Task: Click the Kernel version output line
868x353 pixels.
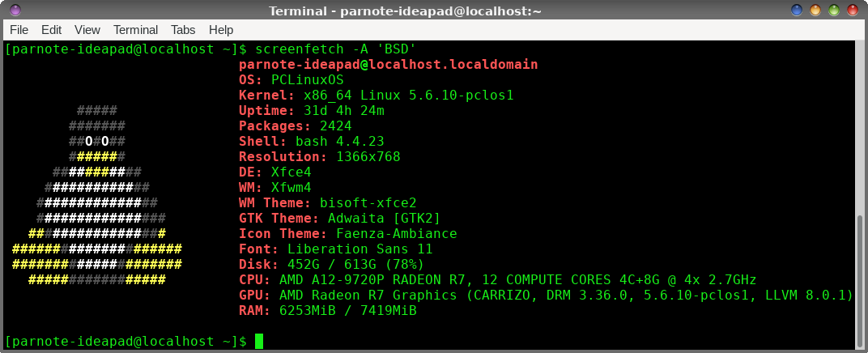Action: pyautogui.click(x=377, y=96)
